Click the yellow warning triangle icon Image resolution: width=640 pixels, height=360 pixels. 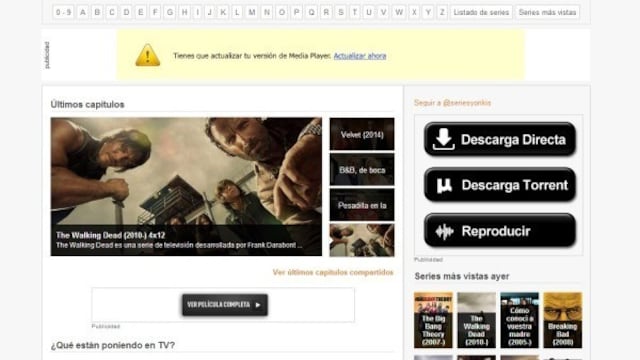147,55
